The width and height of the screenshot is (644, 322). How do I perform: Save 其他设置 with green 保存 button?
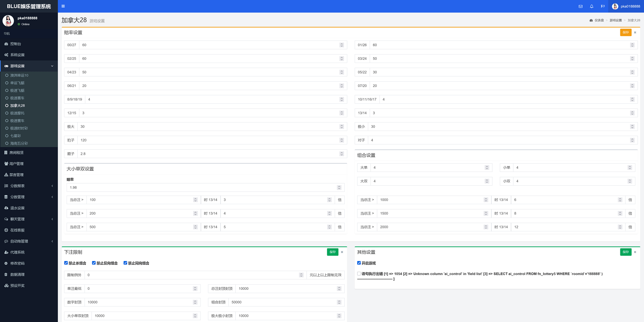click(626, 252)
